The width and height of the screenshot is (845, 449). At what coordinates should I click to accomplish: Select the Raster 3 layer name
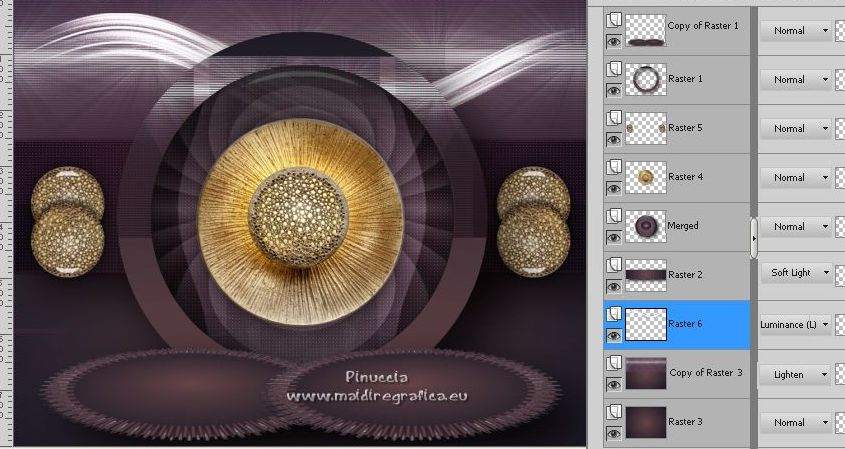(x=685, y=422)
